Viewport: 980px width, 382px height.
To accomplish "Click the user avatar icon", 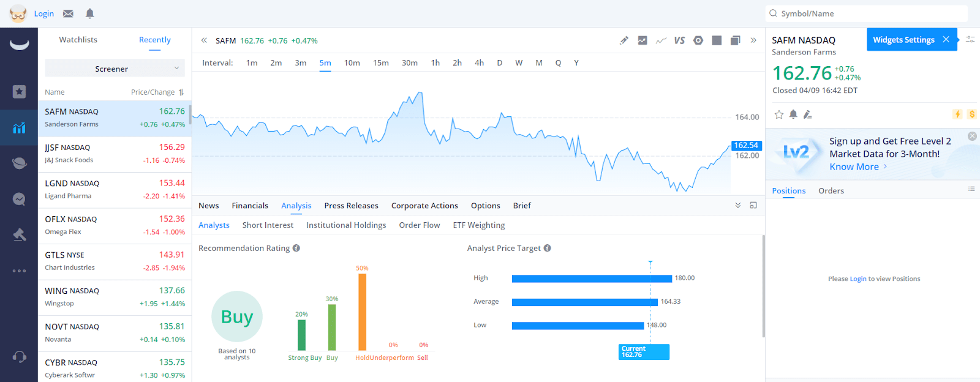I will (18, 13).
